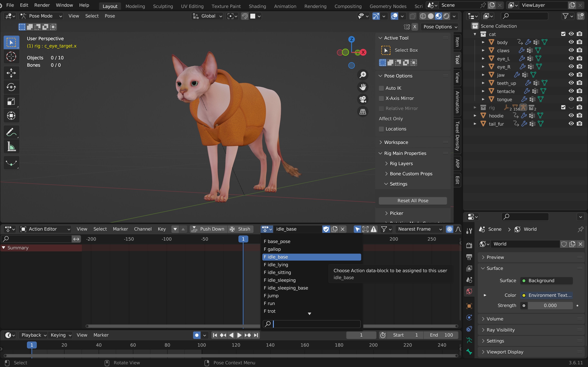Expand the body object in the outliner

click(x=483, y=42)
